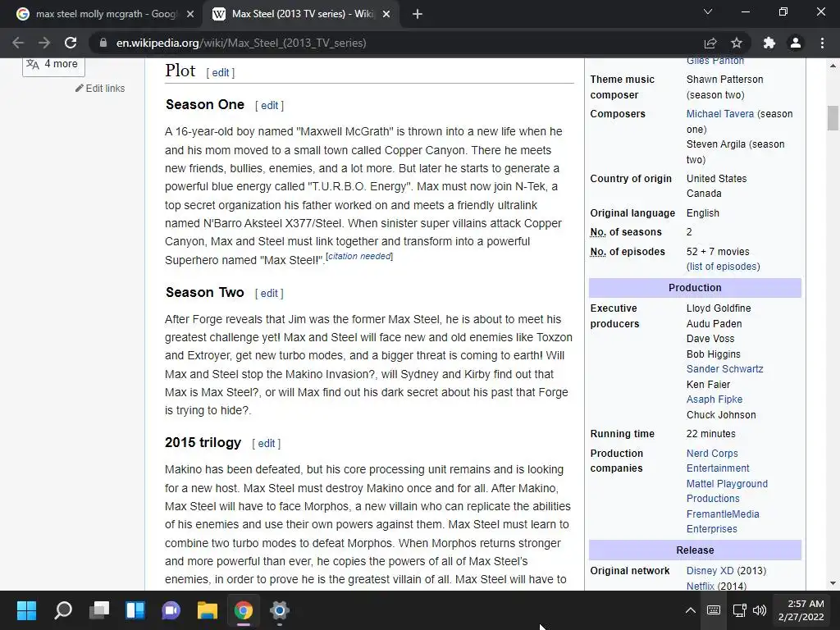Click scrollbar down arrow
The image size is (840, 630).
833,584
